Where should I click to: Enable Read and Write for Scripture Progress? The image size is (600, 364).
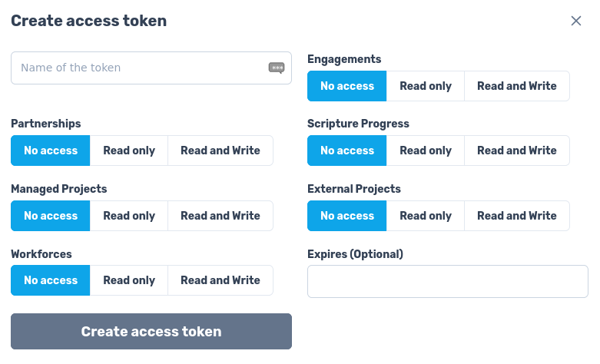pos(516,151)
